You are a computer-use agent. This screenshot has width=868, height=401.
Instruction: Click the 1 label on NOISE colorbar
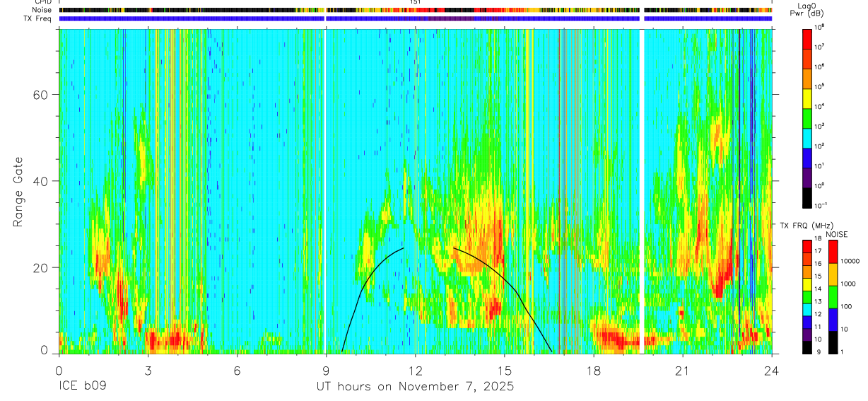coord(843,351)
